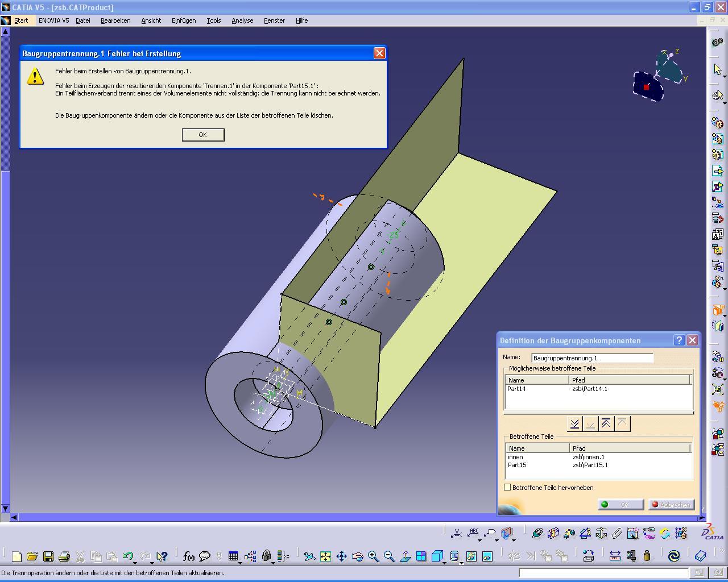The image size is (728, 582).
Task: Click the horizontal scrollbar left arrow
Action: coord(14,517)
